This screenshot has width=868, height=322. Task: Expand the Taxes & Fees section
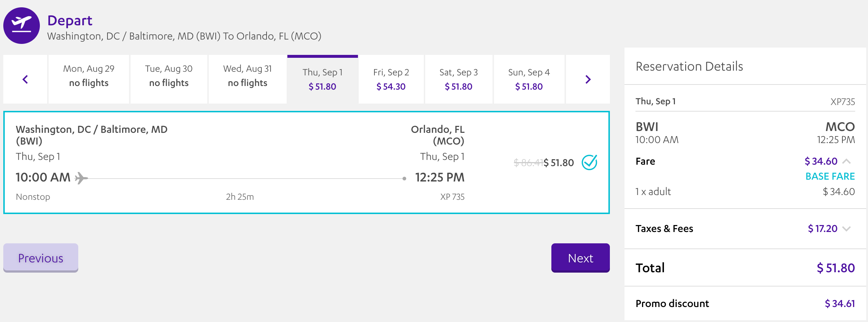pyautogui.click(x=847, y=229)
